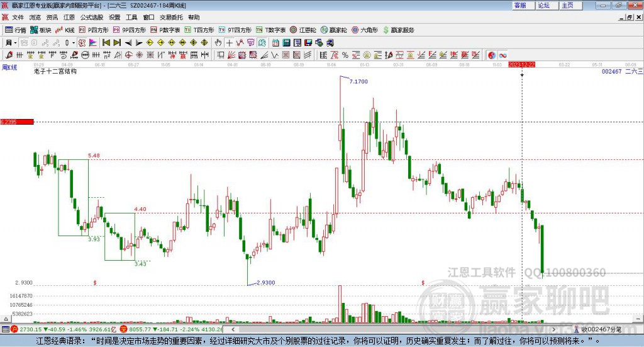Switch to K线 candlestick chart

[65, 30]
